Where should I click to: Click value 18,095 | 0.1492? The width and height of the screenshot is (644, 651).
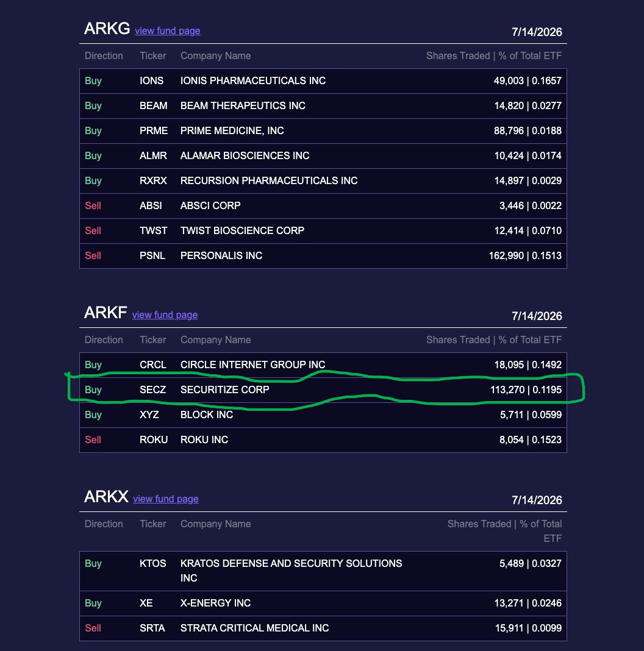tap(528, 365)
